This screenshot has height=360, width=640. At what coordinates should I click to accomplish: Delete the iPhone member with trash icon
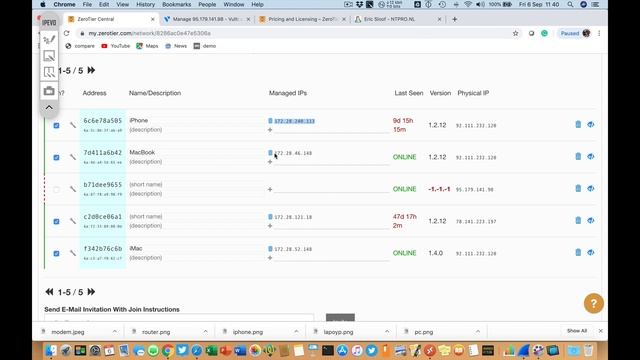tap(578, 124)
